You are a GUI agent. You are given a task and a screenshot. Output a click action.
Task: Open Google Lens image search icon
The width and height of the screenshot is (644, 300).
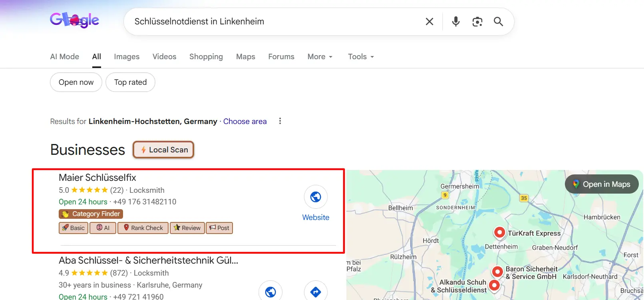(477, 22)
